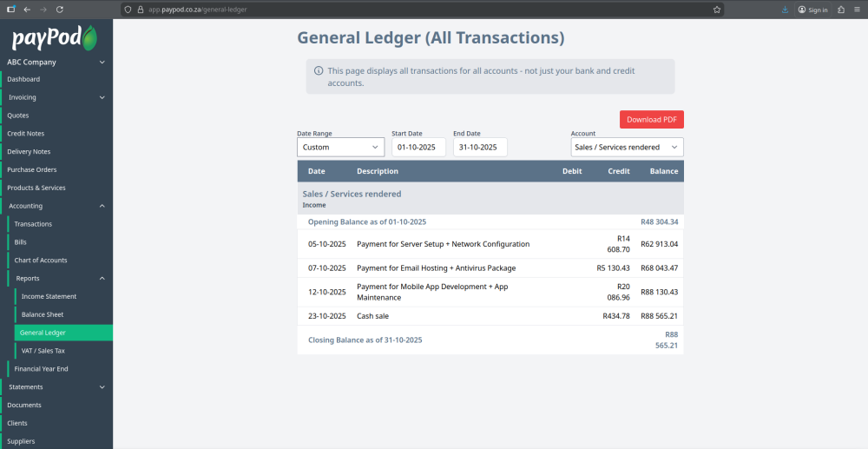This screenshot has height=449, width=868.
Task: Expand the Statements menu chevron
Action: pyautogui.click(x=102, y=387)
